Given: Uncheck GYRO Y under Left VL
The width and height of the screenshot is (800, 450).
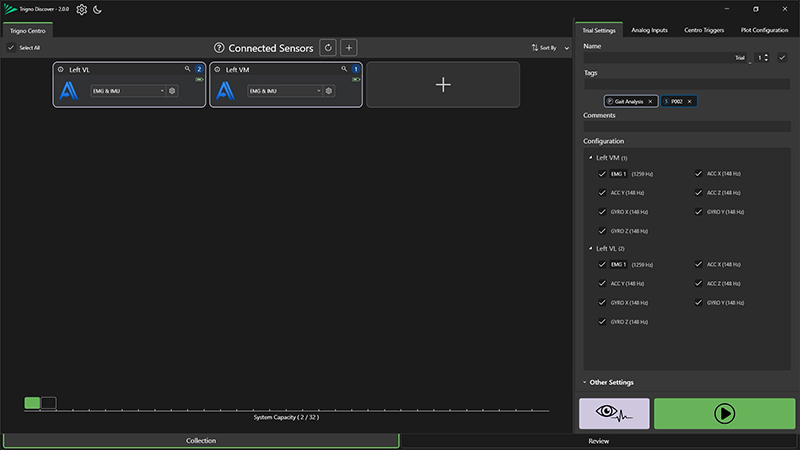Looking at the screenshot, I should (698, 303).
